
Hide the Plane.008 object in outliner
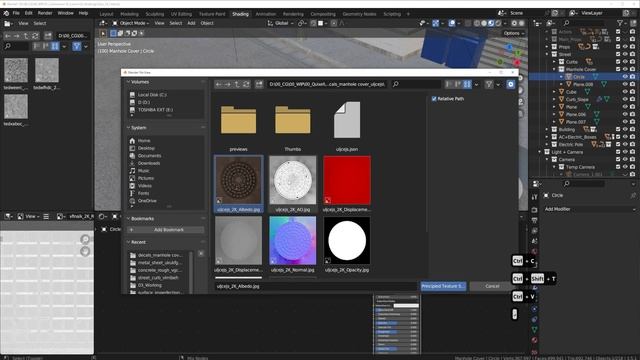pos(625,84)
